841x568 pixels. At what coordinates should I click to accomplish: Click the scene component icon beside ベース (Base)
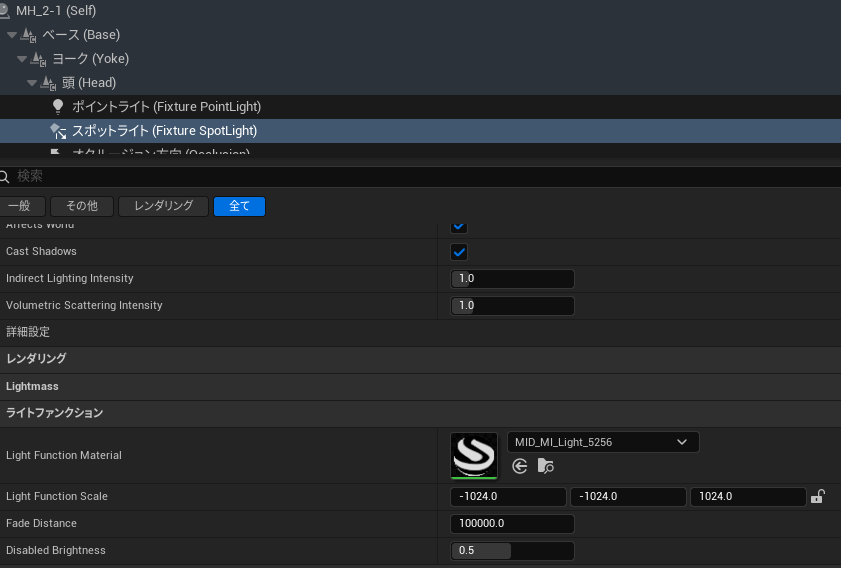click(28, 35)
